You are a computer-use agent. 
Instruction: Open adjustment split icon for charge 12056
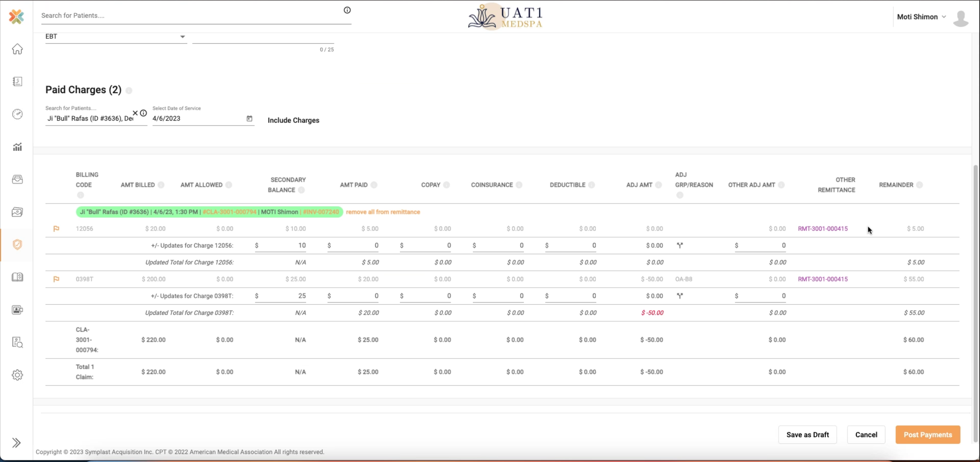tap(680, 245)
